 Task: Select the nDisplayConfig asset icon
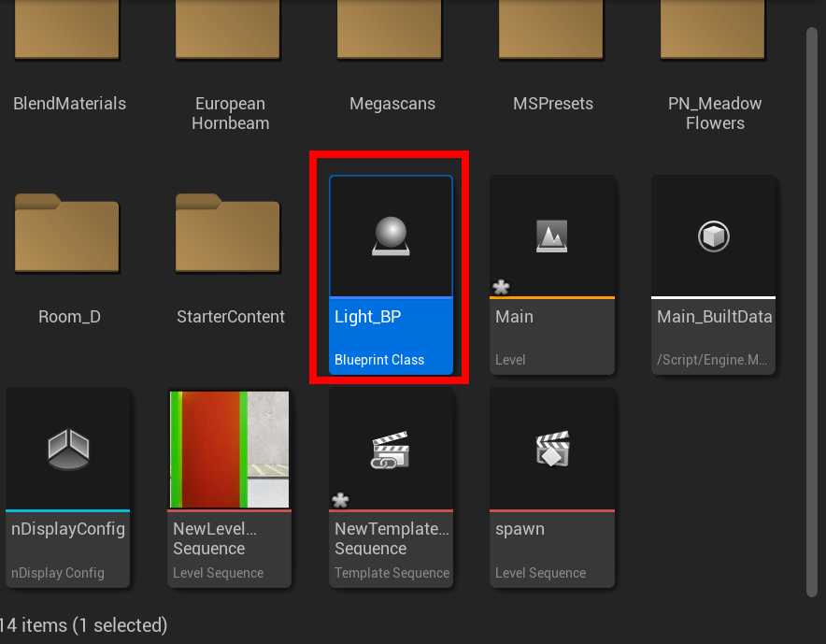(68, 450)
